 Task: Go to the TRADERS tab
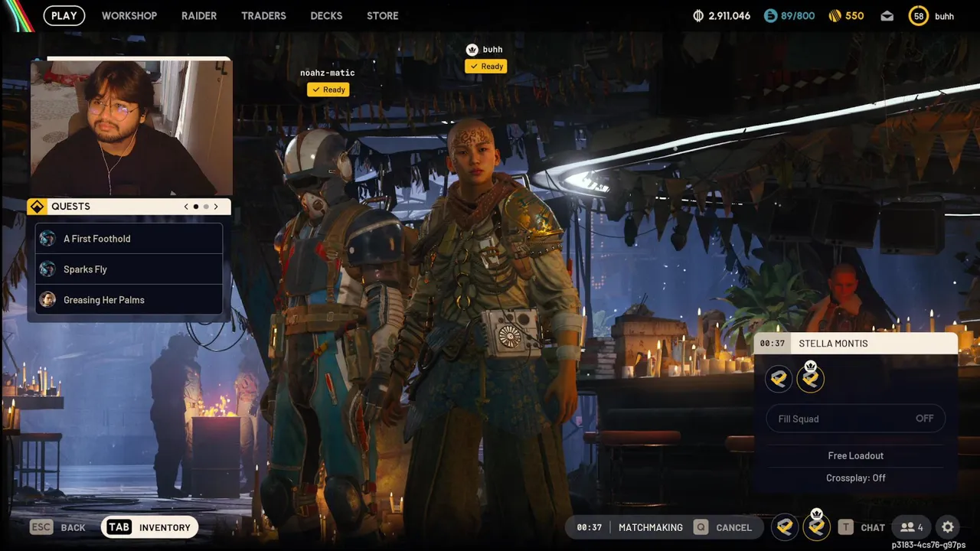[263, 15]
